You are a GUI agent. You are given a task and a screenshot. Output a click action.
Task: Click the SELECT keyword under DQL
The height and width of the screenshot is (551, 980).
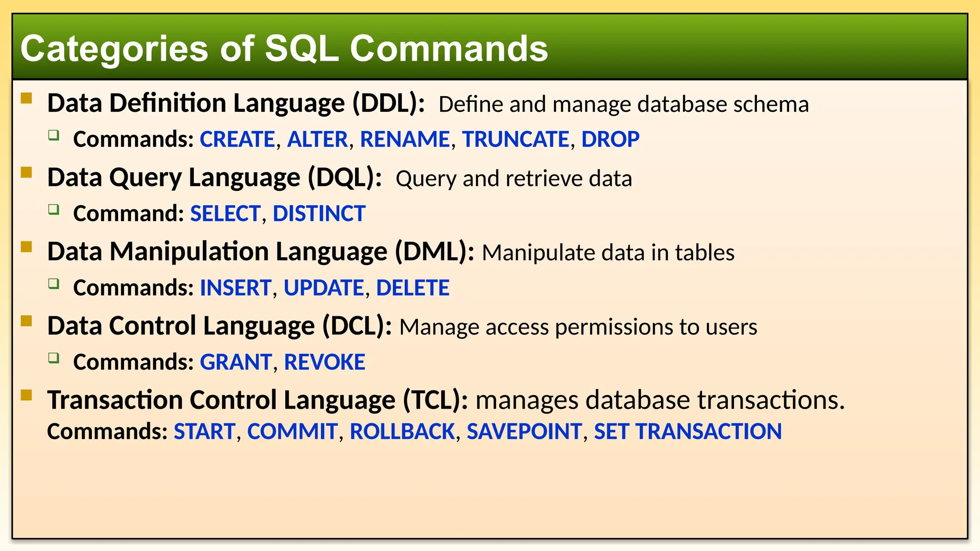(225, 213)
